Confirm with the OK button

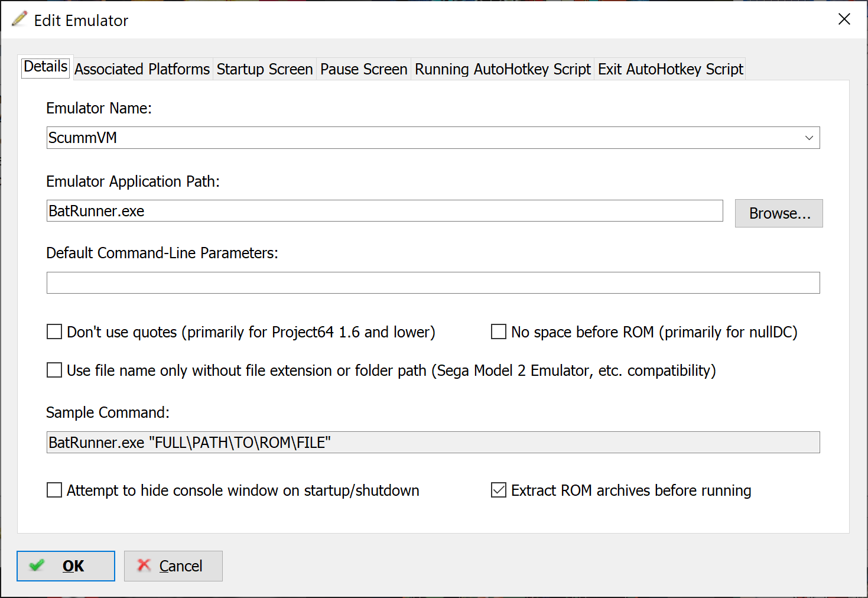pyautogui.click(x=66, y=566)
